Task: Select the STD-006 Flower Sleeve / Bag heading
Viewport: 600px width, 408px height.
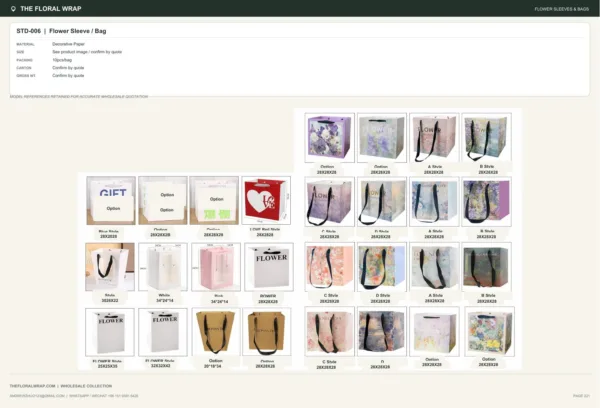Action: point(61,31)
